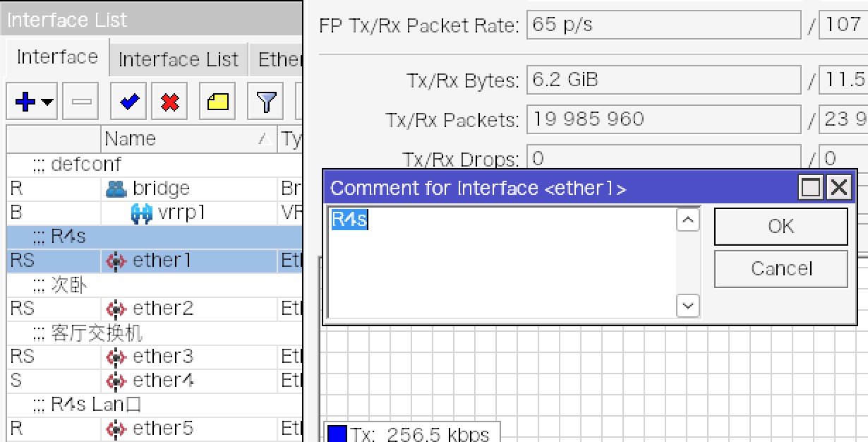Click the blue Tx legend color swatch

pos(338,433)
